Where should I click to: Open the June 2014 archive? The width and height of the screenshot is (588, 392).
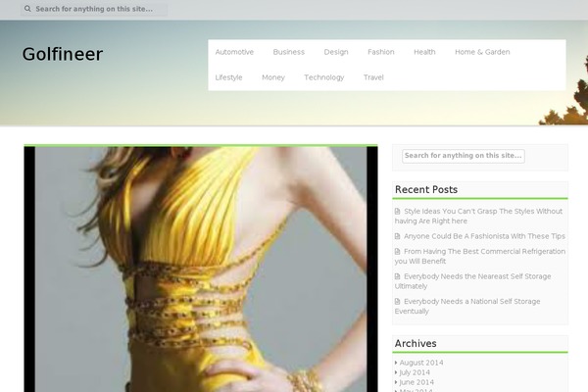(x=416, y=382)
